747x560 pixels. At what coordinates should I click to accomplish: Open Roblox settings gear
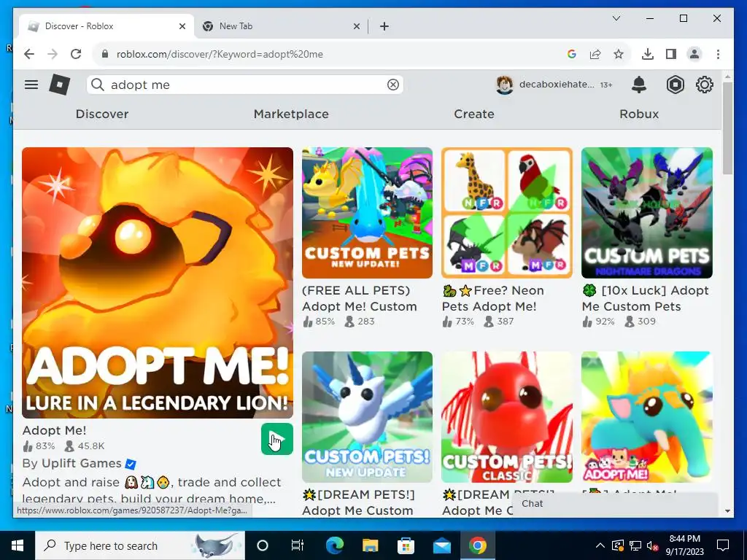coord(704,85)
